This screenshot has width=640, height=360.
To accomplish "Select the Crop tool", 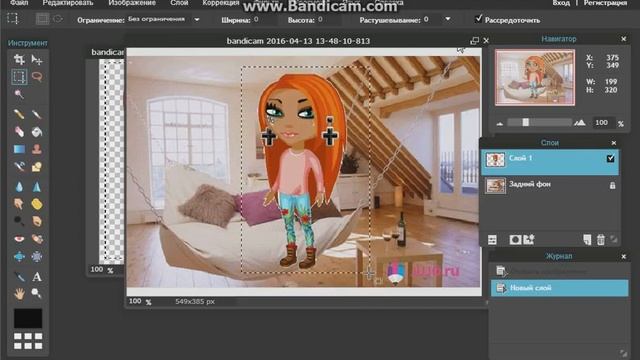I will point(19,60).
